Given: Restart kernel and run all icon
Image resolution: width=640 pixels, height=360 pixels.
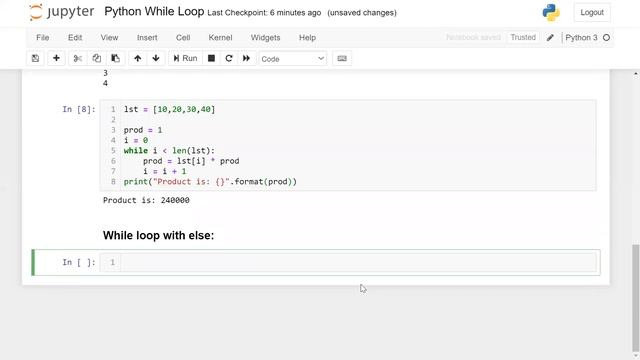Looking at the screenshot, I should (x=246, y=58).
